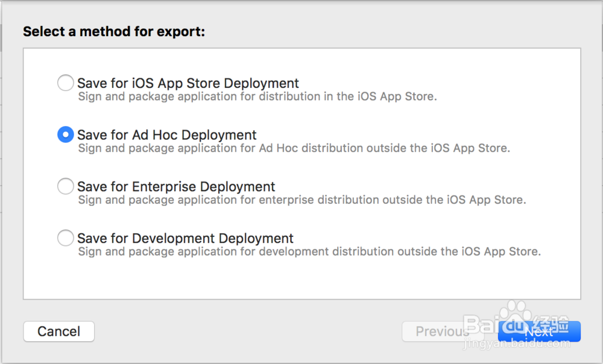Select the iOS App Store Deployment radio button
The height and width of the screenshot is (364, 603).
click(65, 83)
